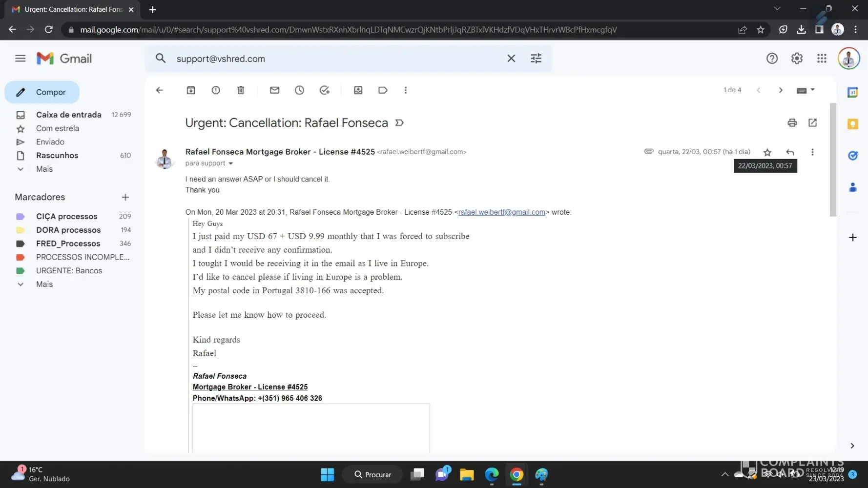The image size is (868, 488).
Task: Create a new label with plus button
Action: [x=125, y=197]
